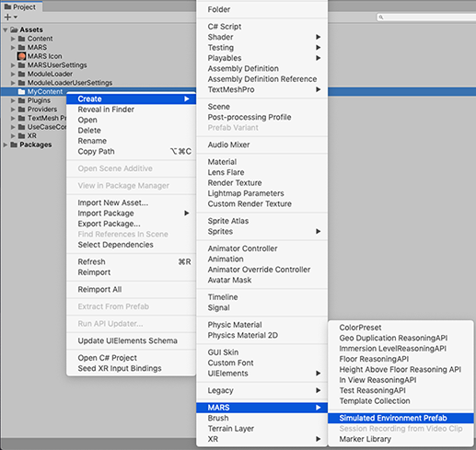Click the search magnifier icon
The height and width of the screenshot is (450, 476).
[381, 17]
